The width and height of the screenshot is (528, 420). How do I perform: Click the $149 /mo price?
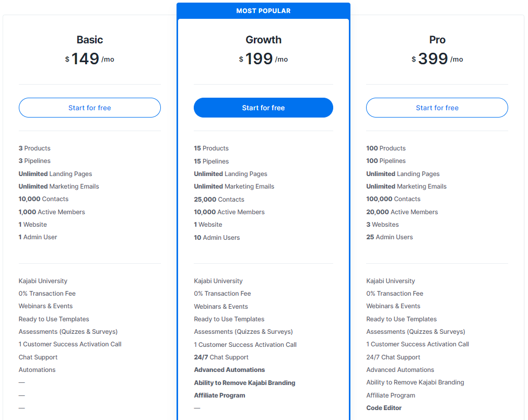pyautogui.click(x=90, y=59)
